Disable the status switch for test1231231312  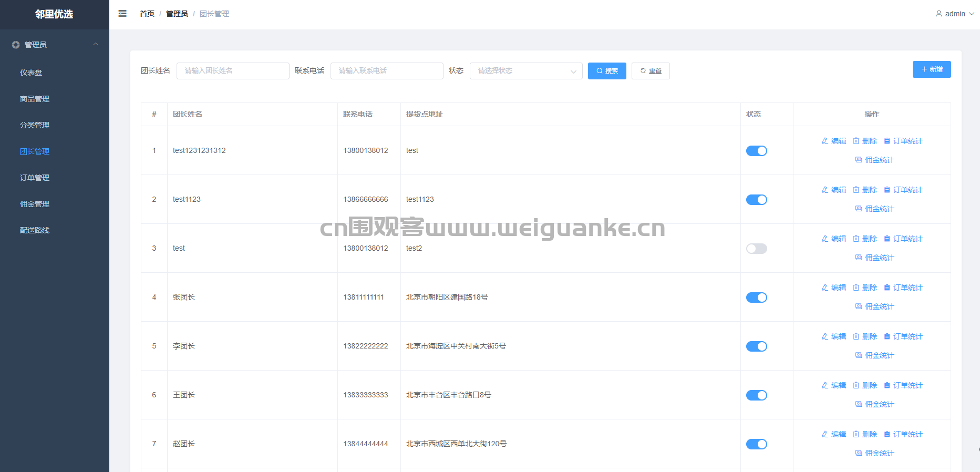(757, 151)
